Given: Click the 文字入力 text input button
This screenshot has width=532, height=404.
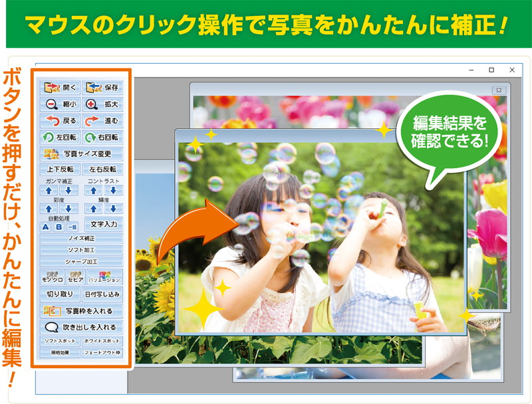Looking at the screenshot, I should pos(103,225).
